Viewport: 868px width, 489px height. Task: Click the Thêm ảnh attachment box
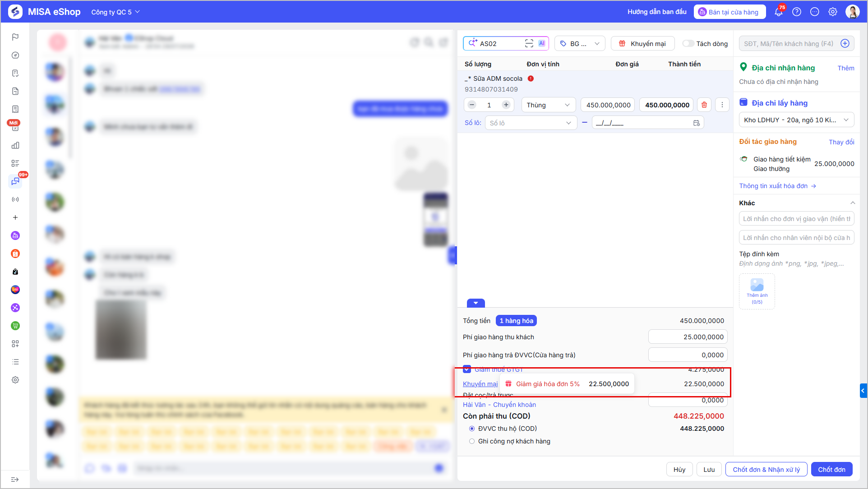757,291
